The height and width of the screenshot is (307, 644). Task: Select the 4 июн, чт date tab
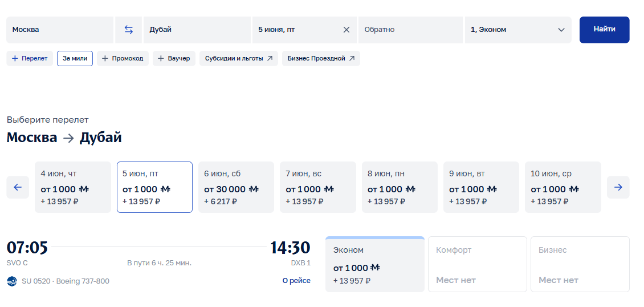(x=73, y=187)
